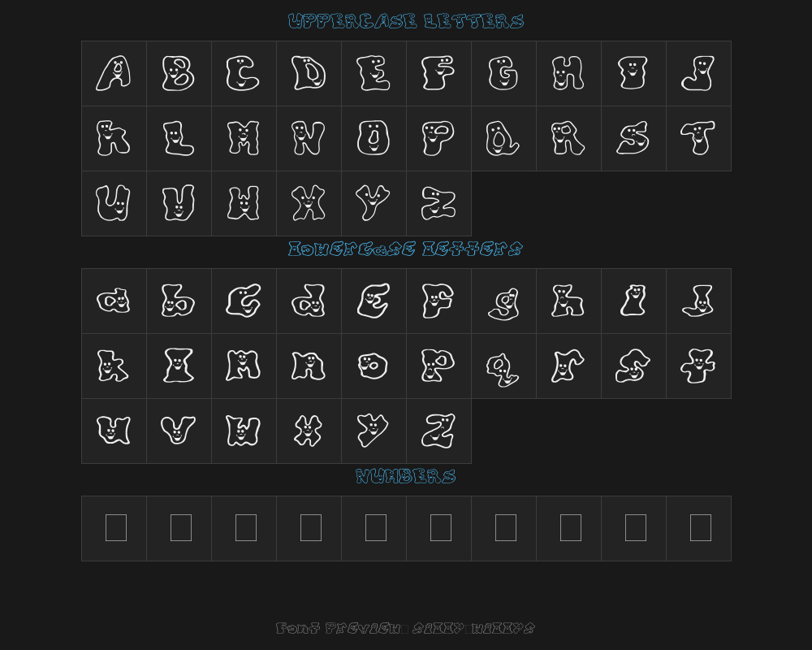Click the uppercase A glyph cell
Image resolution: width=812 pixels, height=650 pixels.
(x=114, y=73)
